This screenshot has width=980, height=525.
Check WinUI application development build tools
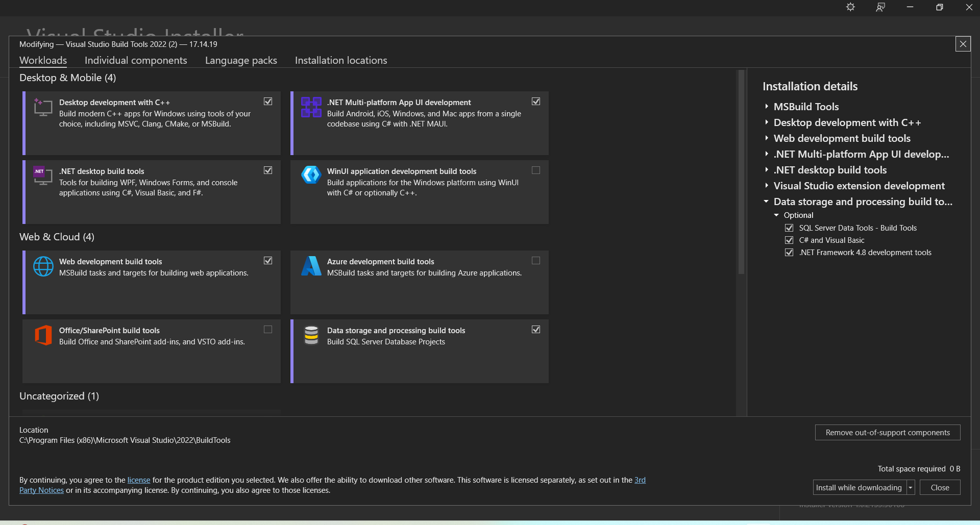(536, 170)
